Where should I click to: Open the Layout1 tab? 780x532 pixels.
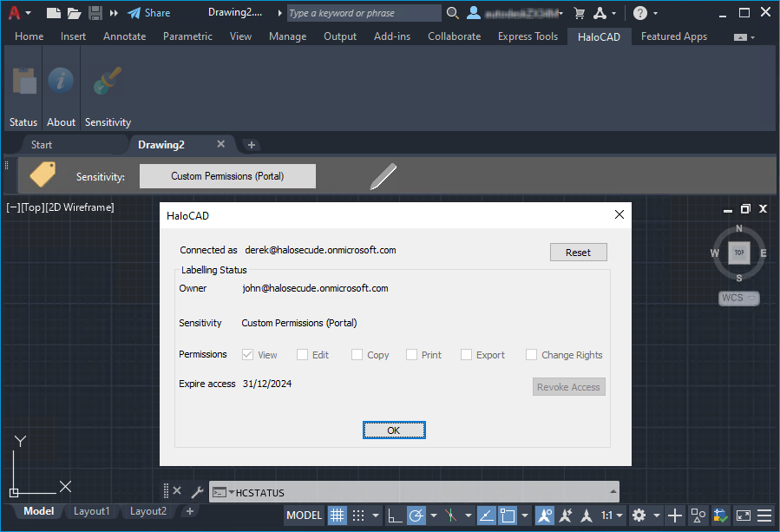(91, 511)
